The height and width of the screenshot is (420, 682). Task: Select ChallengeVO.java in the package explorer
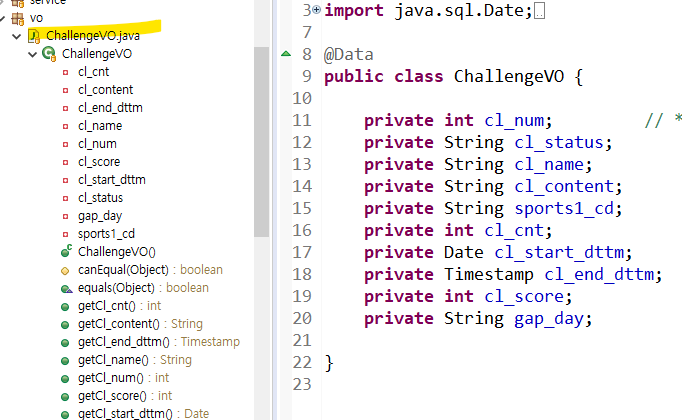[x=93, y=36]
